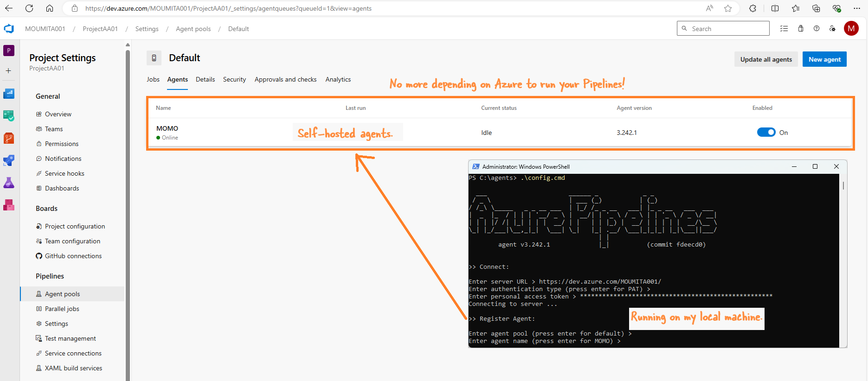Go to MOUMITA001 breadcrumb link
Viewport: 868px width, 381px height.
[45, 29]
